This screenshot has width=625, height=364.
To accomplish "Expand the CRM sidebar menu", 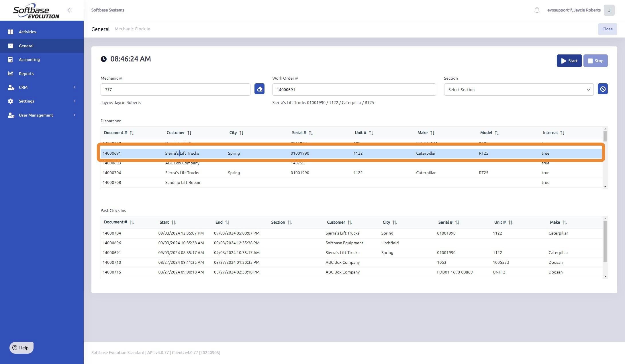I will (42, 87).
